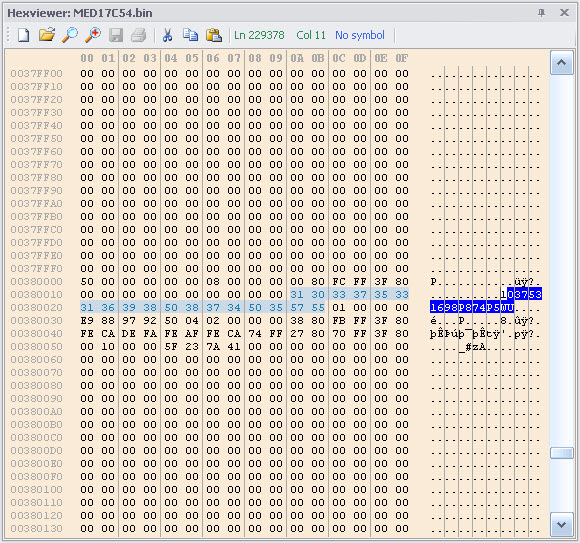
Task: Click the Find next magnifier icon
Action: (93, 35)
